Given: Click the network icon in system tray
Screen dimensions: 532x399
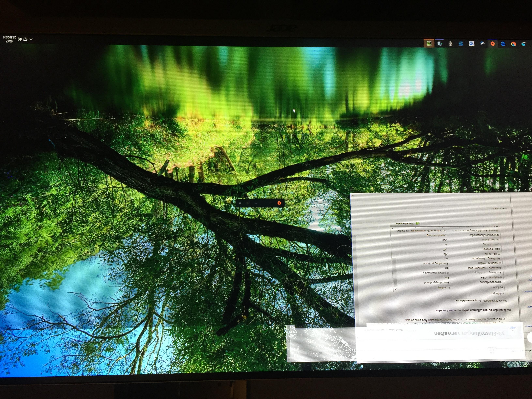Looking at the screenshot, I should [25, 39].
